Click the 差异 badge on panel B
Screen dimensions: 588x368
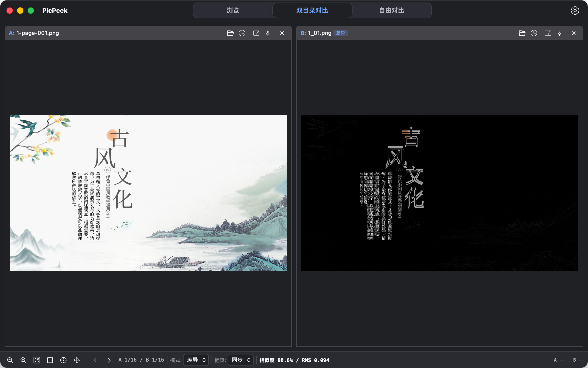click(x=340, y=33)
